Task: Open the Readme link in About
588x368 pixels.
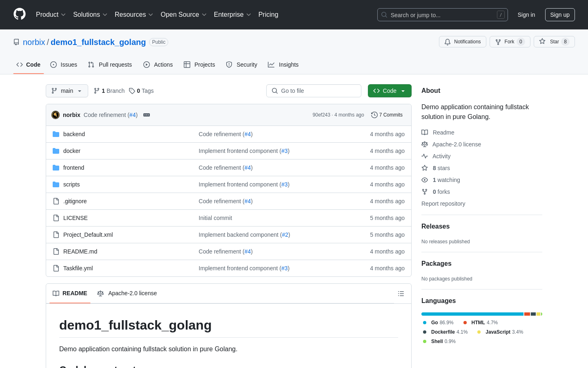Action: [x=438, y=132]
